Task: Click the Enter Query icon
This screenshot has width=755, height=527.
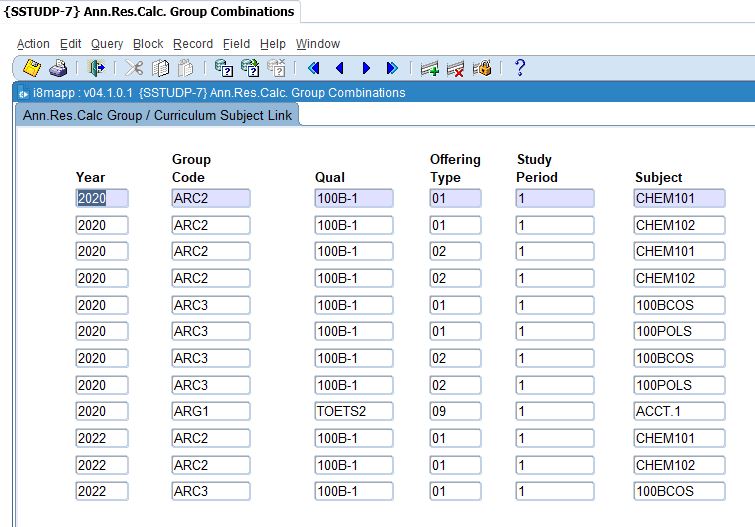Action: [x=223, y=68]
